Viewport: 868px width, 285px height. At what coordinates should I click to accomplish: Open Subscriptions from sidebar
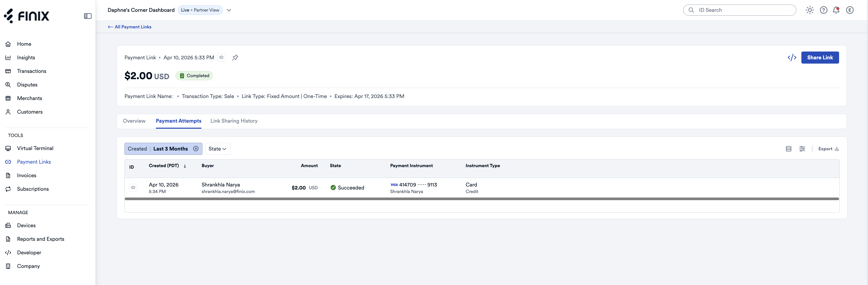(x=33, y=189)
